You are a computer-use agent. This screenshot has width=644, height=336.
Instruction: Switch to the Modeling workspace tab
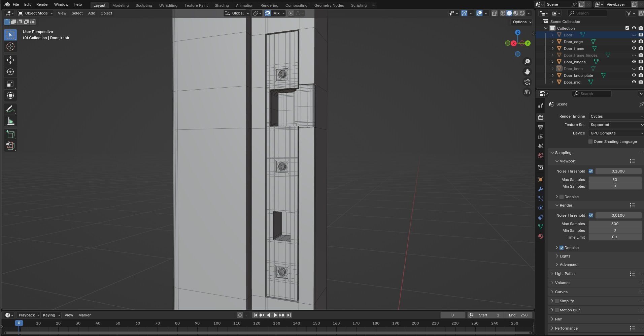121,5
